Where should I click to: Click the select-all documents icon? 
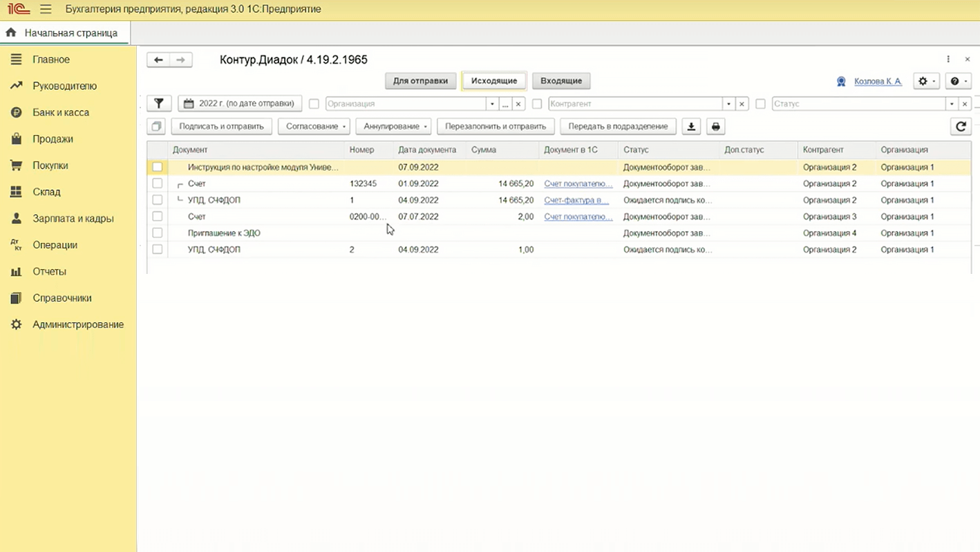[156, 127]
